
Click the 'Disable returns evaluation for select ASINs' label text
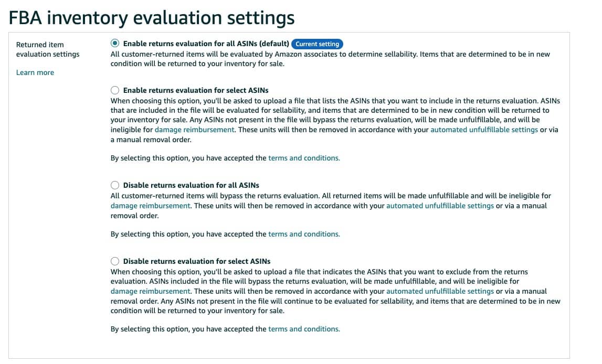click(x=197, y=261)
